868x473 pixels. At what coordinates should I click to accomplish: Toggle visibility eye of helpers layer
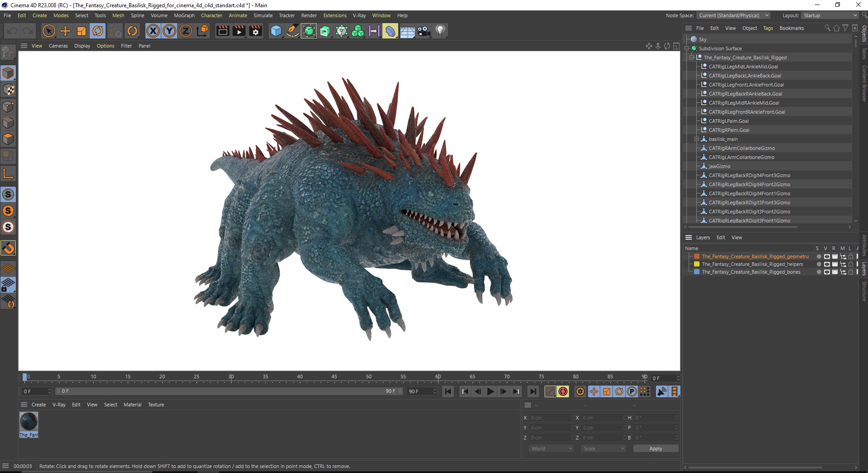827,264
